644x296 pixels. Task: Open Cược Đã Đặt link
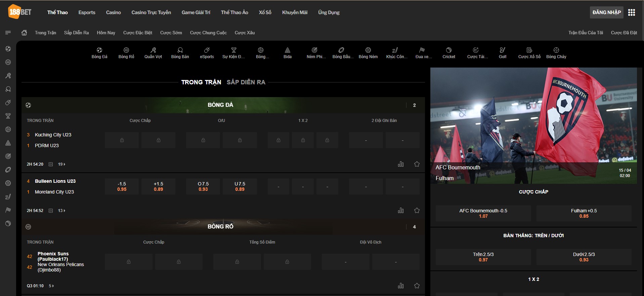tap(624, 33)
